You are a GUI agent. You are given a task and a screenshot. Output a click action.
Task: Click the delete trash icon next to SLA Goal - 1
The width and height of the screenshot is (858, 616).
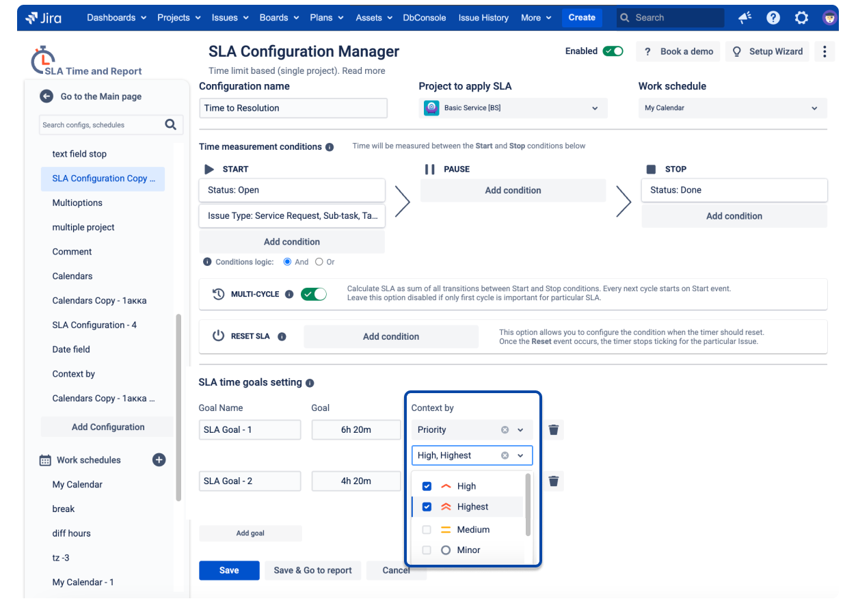(x=553, y=430)
